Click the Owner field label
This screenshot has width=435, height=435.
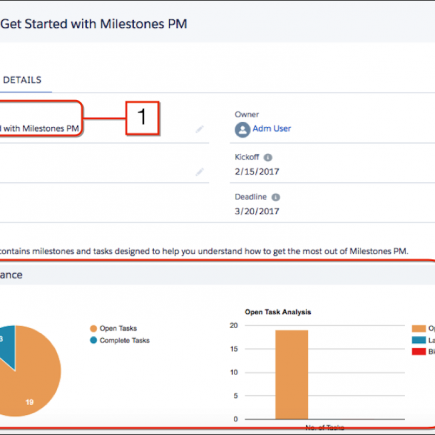click(247, 114)
